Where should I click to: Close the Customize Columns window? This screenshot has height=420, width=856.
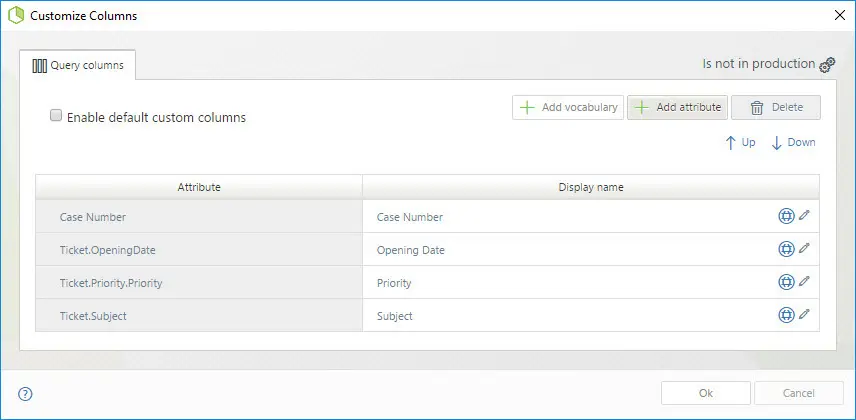tap(840, 15)
